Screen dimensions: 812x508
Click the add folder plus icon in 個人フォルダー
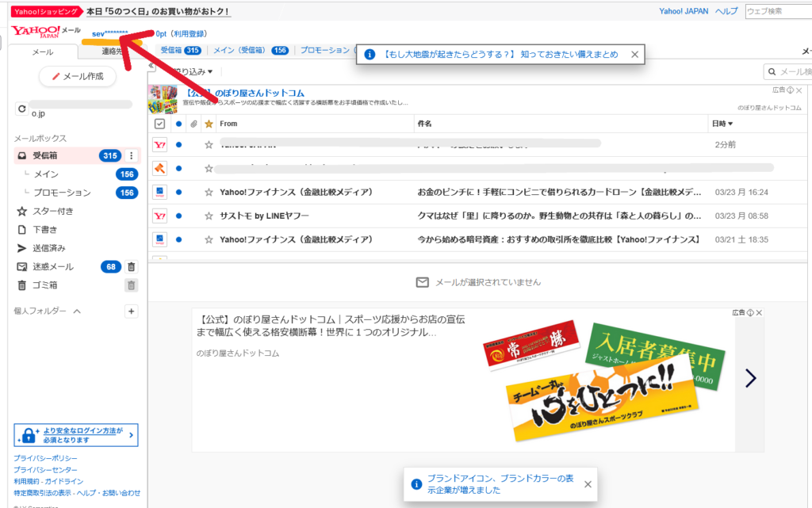132,311
